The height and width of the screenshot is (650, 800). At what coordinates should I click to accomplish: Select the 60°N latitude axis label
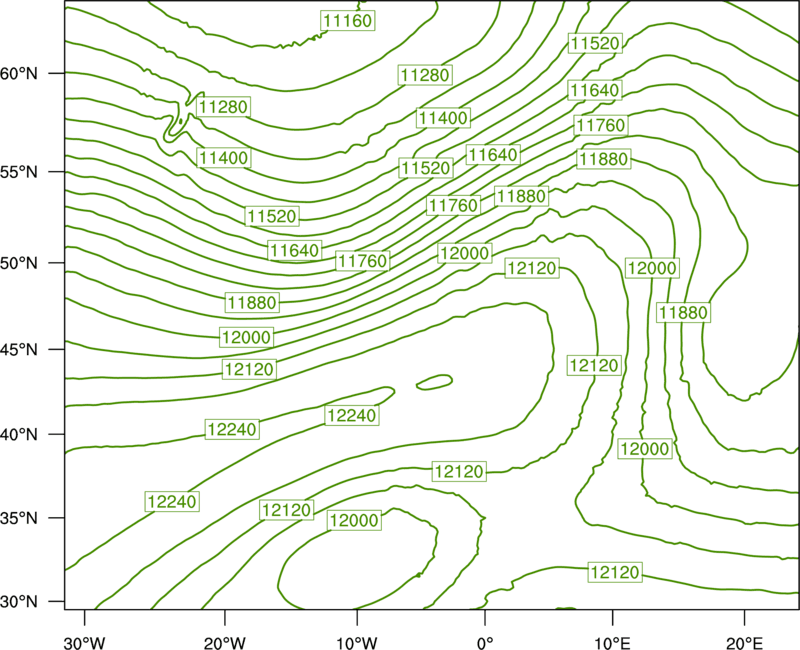coord(19,73)
